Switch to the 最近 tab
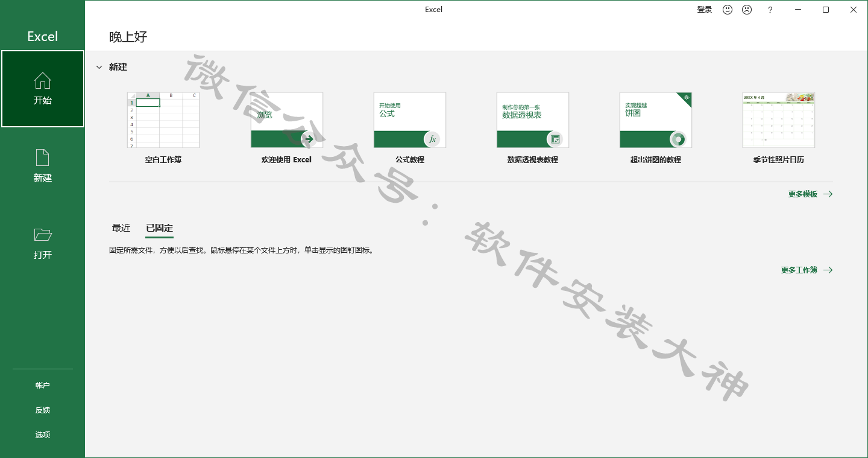 click(x=121, y=228)
